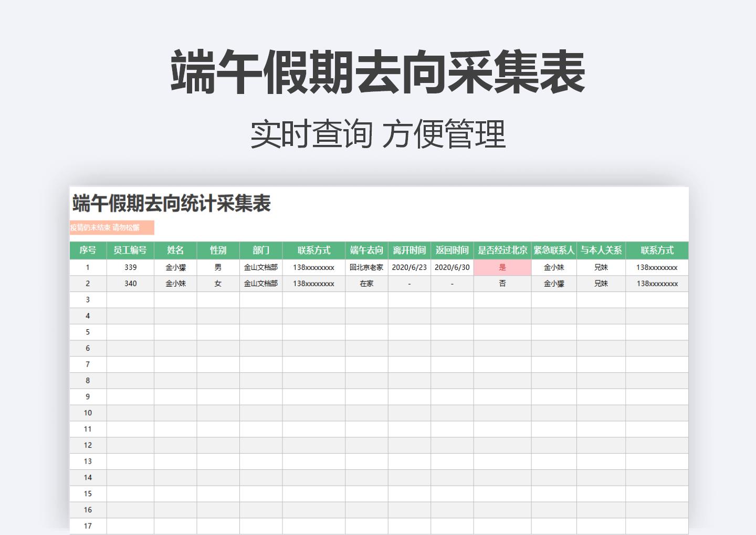Select the 是否经过北京 column header
756x535 pixels.
click(503, 250)
